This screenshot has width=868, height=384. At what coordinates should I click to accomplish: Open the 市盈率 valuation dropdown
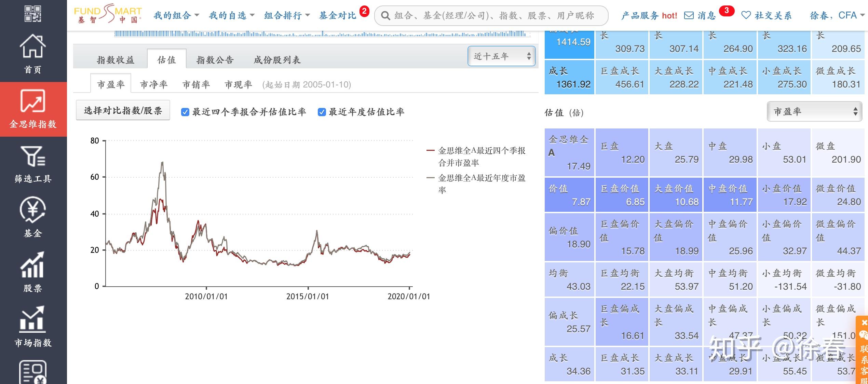coord(814,111)
